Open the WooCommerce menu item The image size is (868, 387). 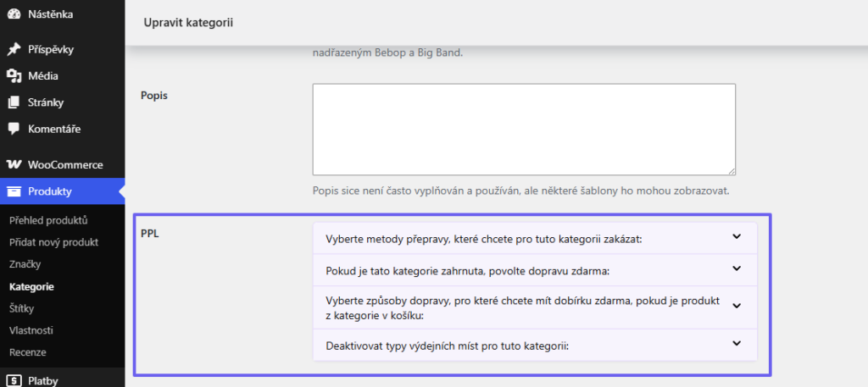coord(63,165)
